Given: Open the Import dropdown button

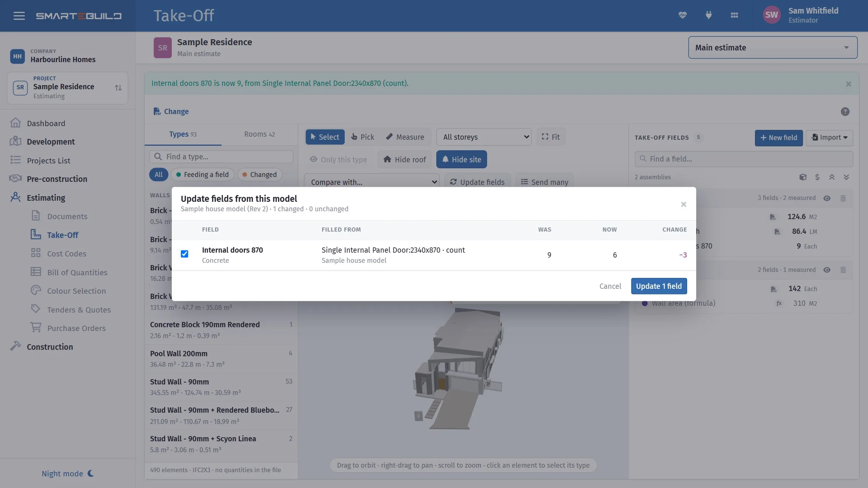Looking at the screenshot, I should pyautogui.click(x=829, y=137).
